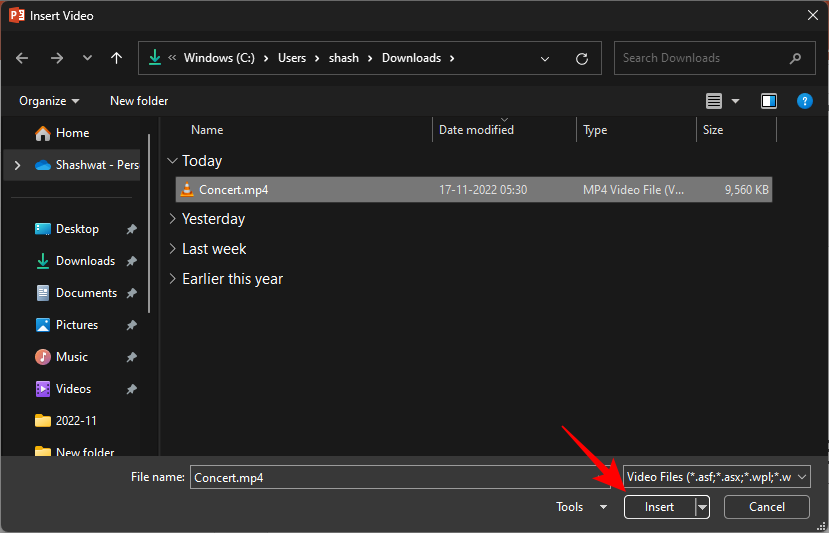Click Windows (C:) in the address path
829x533 pixels.
(219, 58)
